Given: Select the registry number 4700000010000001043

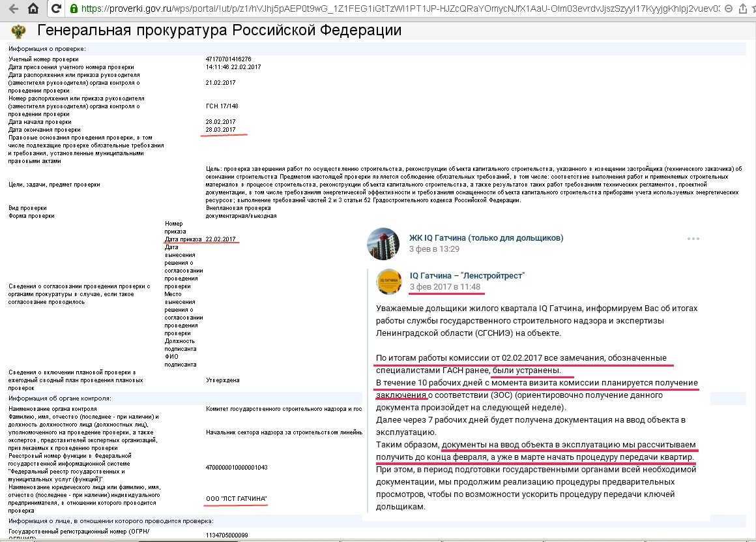Looking at the screenshot, I should [236, 467].
